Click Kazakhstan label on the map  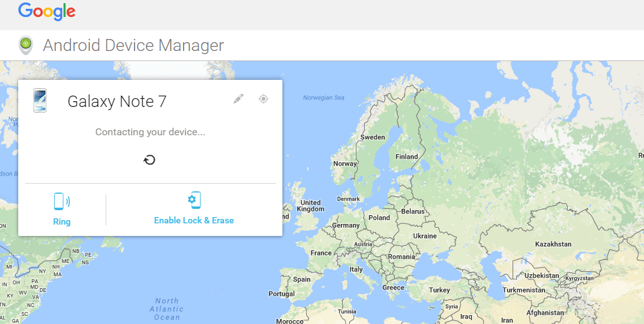(x=553, y=244)
